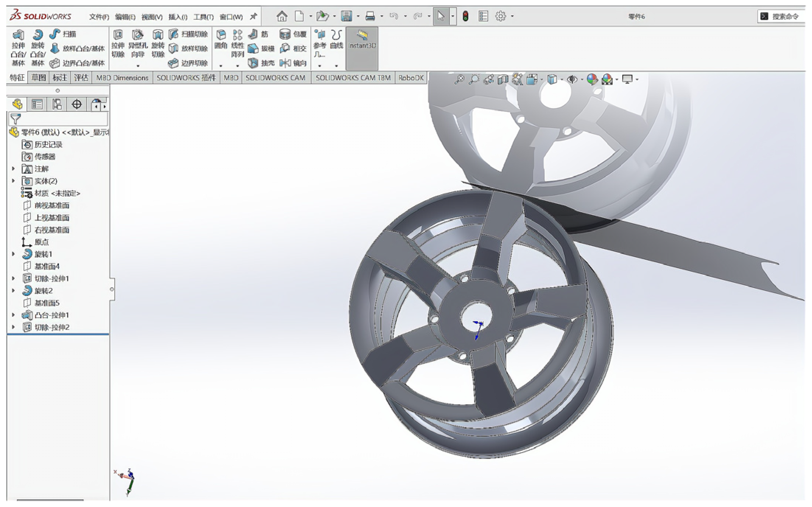The image size is (812, 507).
Task: Expand the 旋转1 feature node
Action: (14, 254)
